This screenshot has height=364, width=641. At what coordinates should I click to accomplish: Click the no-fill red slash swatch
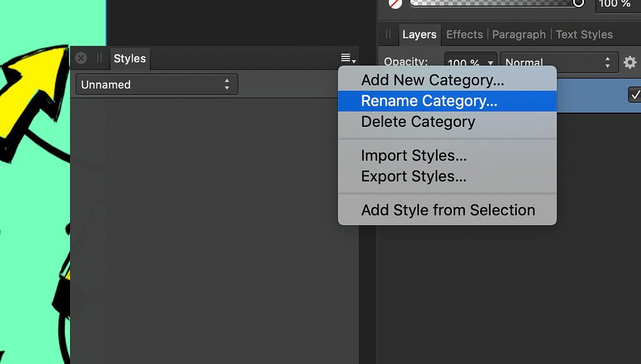[395, 4]
